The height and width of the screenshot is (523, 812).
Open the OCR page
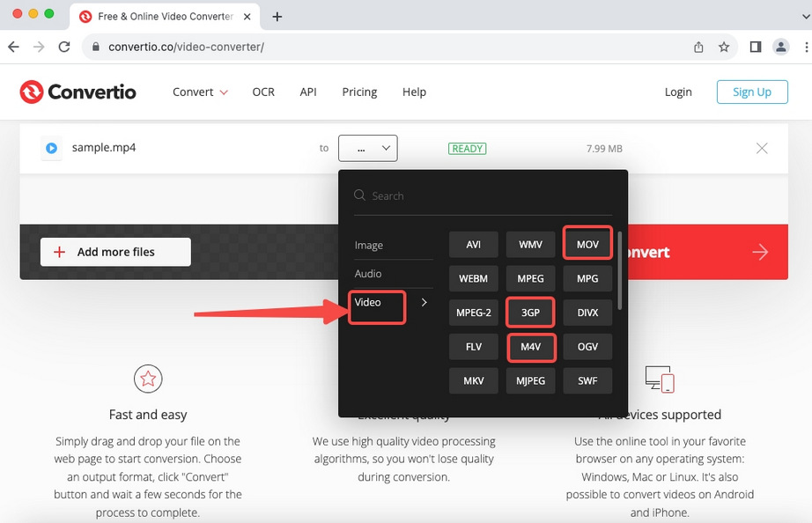(263, 92)
